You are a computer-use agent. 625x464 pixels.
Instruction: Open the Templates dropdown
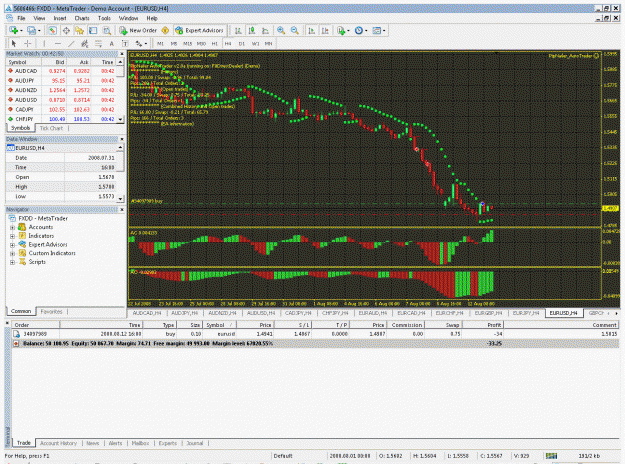pos(378,30)
